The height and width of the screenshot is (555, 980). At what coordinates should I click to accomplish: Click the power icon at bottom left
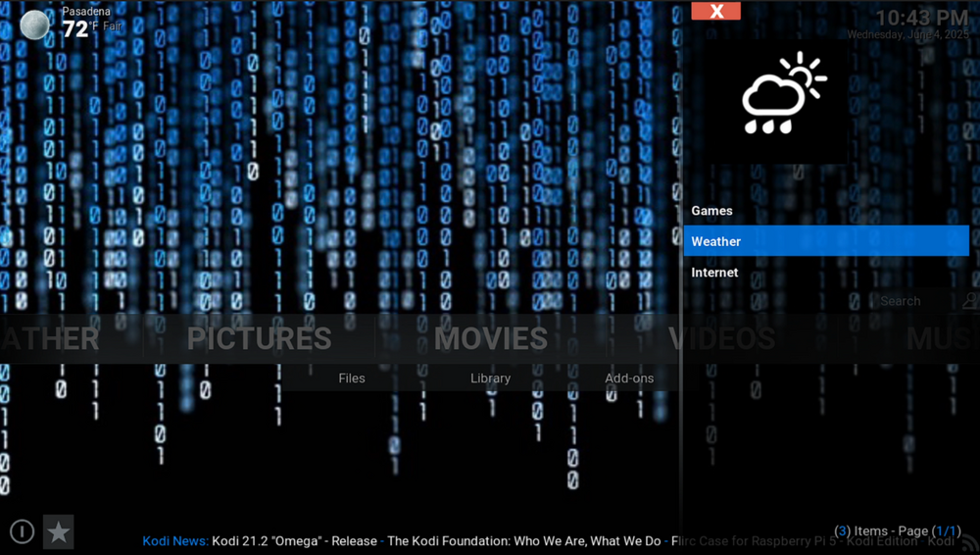(22, 531)
